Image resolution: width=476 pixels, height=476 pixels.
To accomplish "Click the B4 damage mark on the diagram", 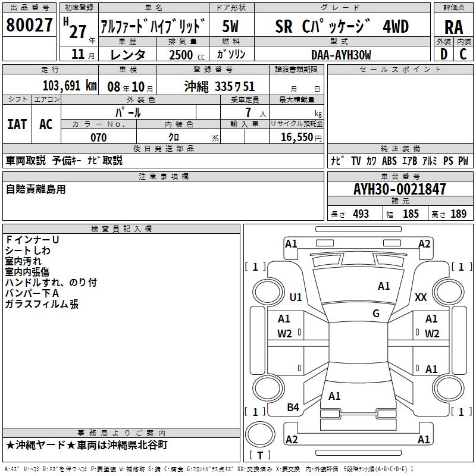I will pyautogui.click(x=293, y=407).
